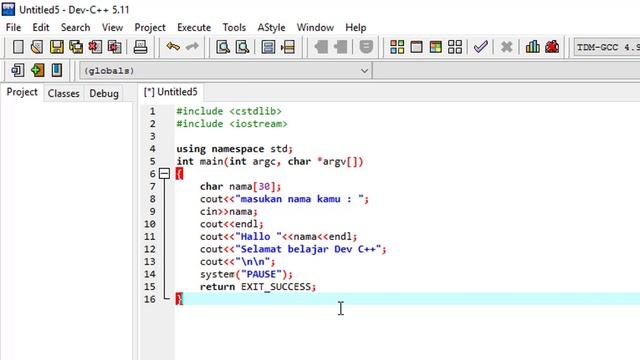The image size is (640, 360).
Task: Click the grayed shield-shaped toolbar icon
Action: [366, 47]
